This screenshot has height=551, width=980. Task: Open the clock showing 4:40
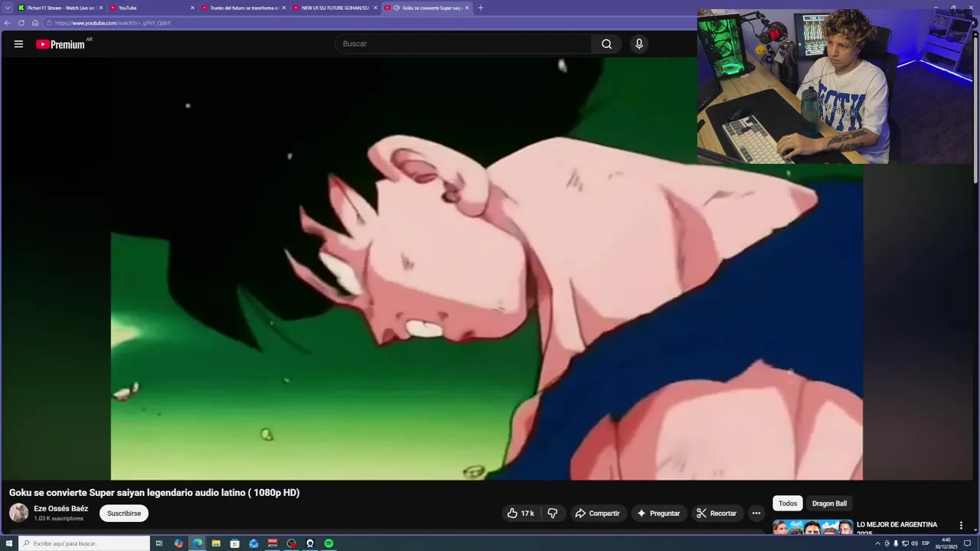click(x=946, y=543)
